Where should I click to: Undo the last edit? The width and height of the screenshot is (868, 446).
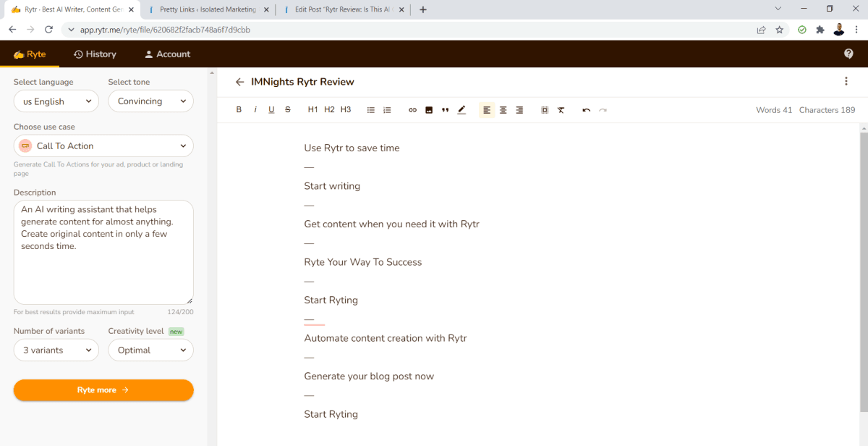[586, 110]
